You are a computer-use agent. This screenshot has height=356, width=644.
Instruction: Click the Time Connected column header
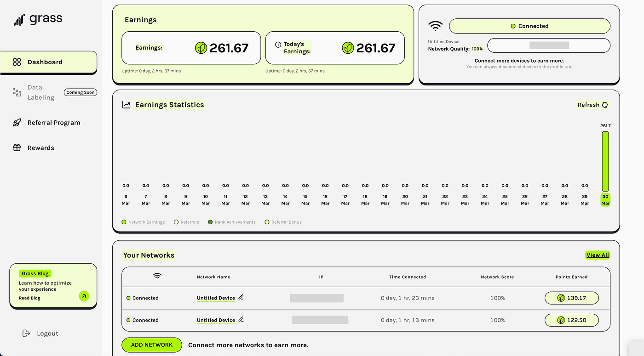(408, 277)
